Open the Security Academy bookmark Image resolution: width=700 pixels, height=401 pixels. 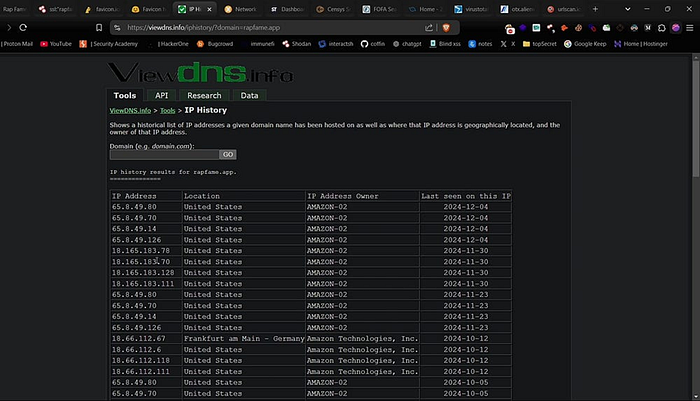[x=108, y=44]
